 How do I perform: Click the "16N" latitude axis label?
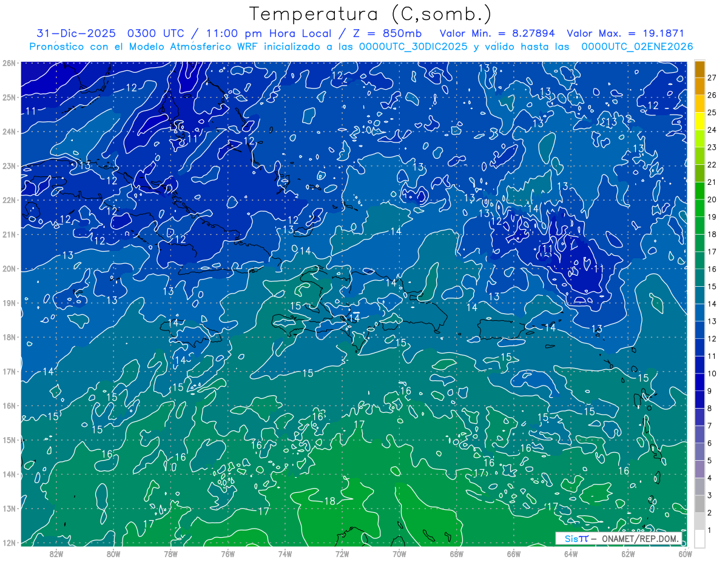click(x=9, y=406)
